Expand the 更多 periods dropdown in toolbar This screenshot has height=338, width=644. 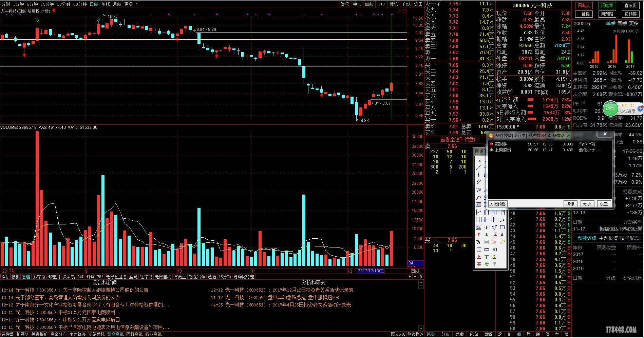pos(131,4)
